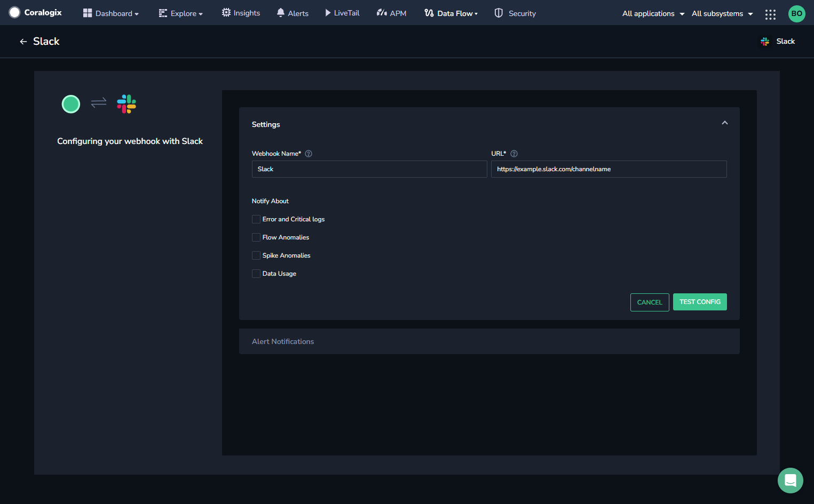The width and height of the screenshot is (814, 504).
Task: Click 'Configuring your webhook with Slack' text
Action: pyautogui.click(x=130, y=141)
